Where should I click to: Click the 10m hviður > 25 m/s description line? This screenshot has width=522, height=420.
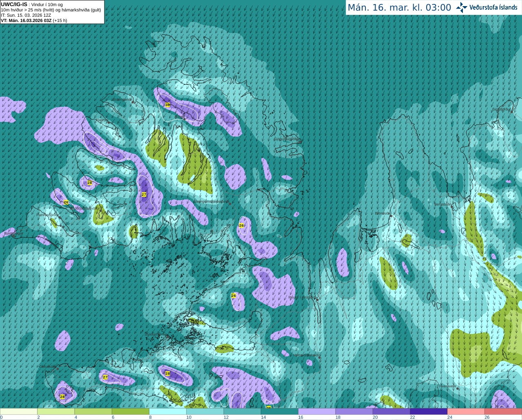[51, 10]
